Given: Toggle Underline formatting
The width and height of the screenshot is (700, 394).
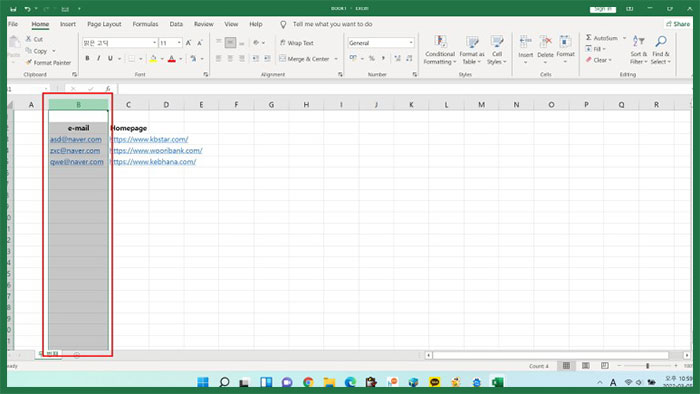Looking at the screenshot, I should 110,58.
